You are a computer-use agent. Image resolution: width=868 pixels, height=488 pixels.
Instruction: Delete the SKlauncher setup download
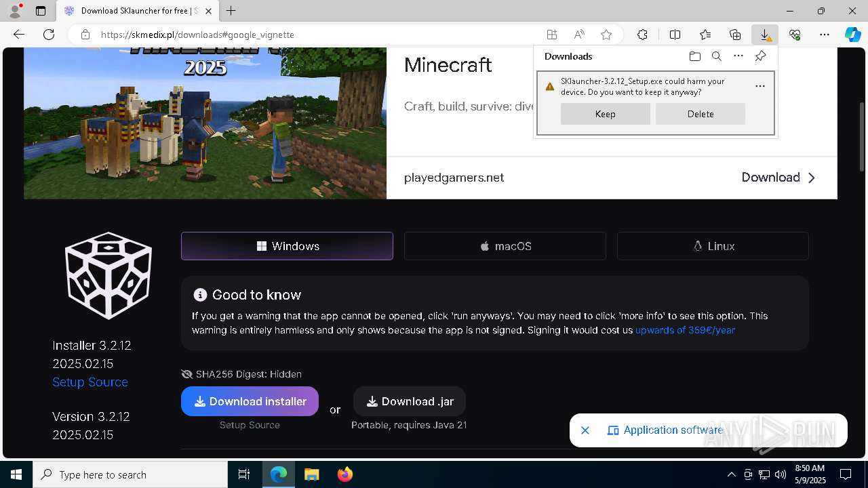pos(701,114)
